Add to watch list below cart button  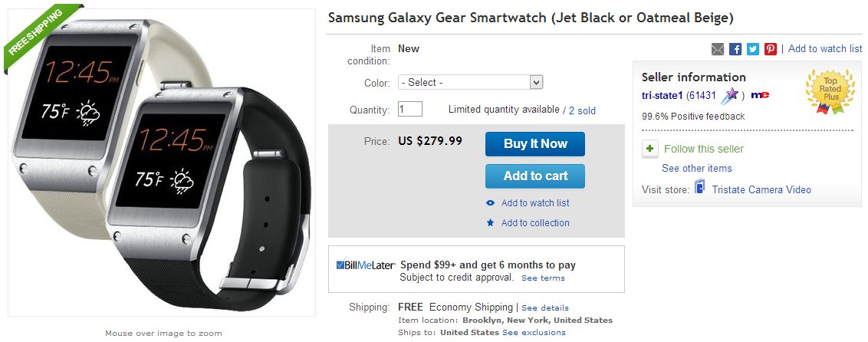click(534, 203)
